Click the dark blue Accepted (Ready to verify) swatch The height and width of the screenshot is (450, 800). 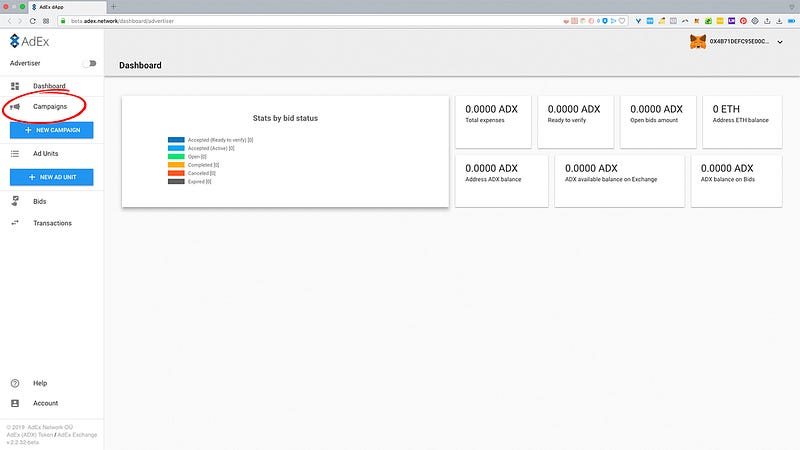[176, 139]
